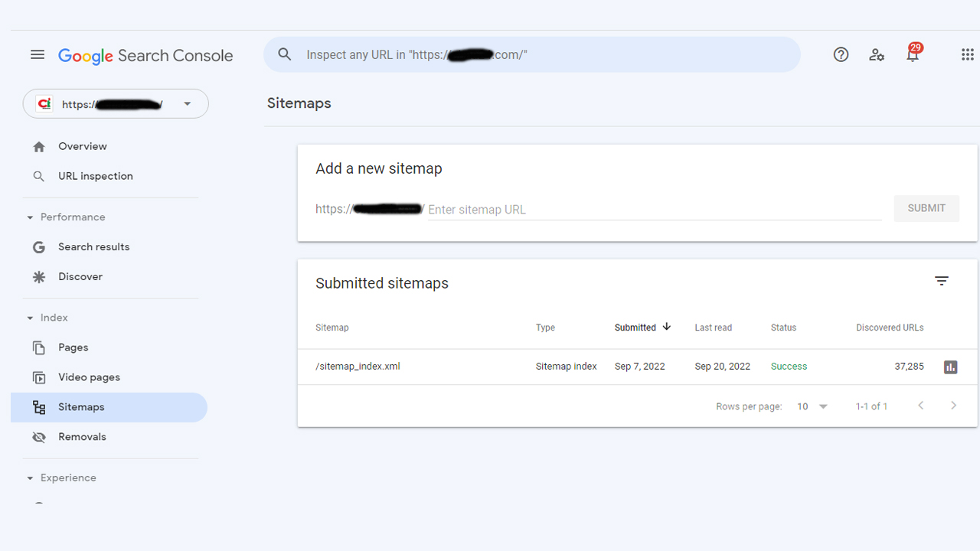Viewport: 980px width, 551px height.
Task: Collapse the Performance section
Action: click(31, 217)
